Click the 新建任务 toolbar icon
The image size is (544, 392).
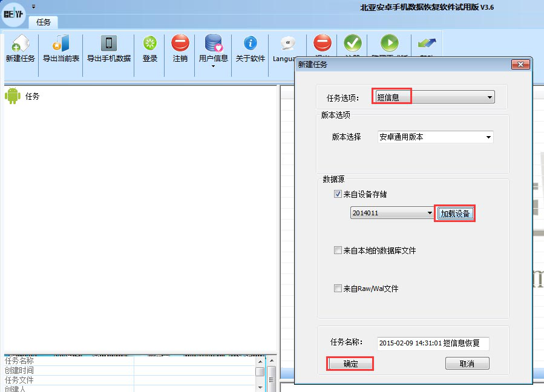point(21,43)
